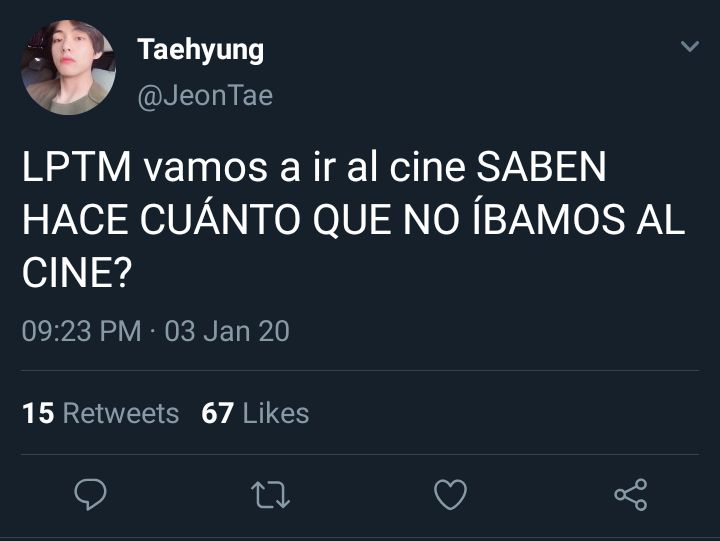The height and width of the screenshot is (541, 720).
Task: Tap the tweet text starting with LPTM
Action: (x=354, y=220)
